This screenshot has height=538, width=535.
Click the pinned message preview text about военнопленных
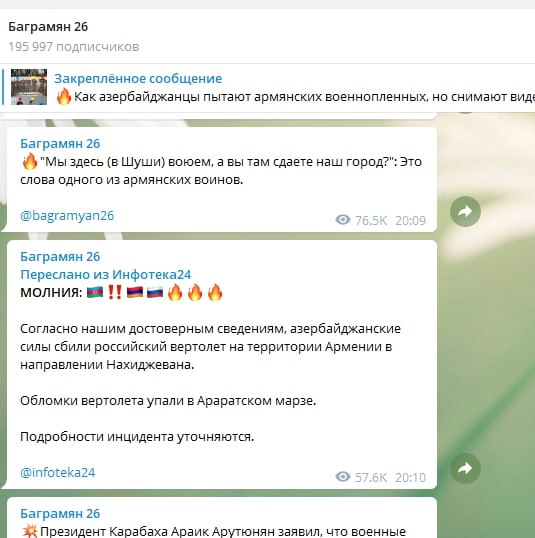click(304, 97)
